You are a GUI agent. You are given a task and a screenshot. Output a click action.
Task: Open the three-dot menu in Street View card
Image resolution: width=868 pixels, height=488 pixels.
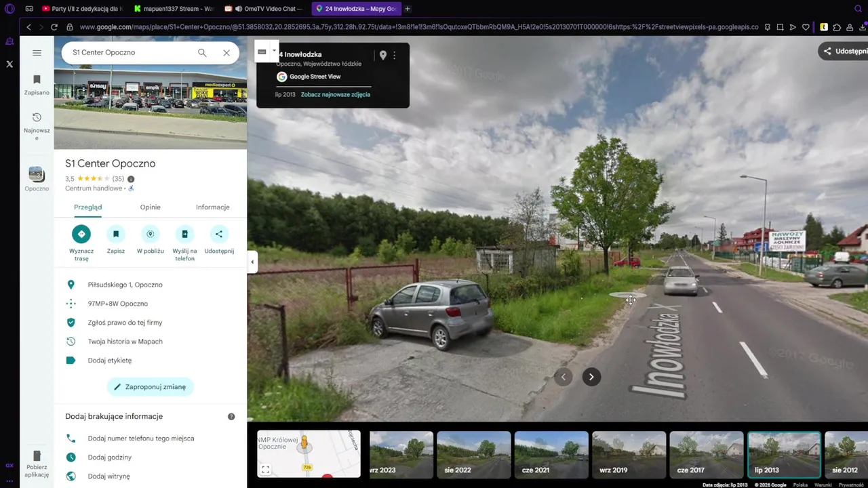pyautogui.click(x=395, y=55)
